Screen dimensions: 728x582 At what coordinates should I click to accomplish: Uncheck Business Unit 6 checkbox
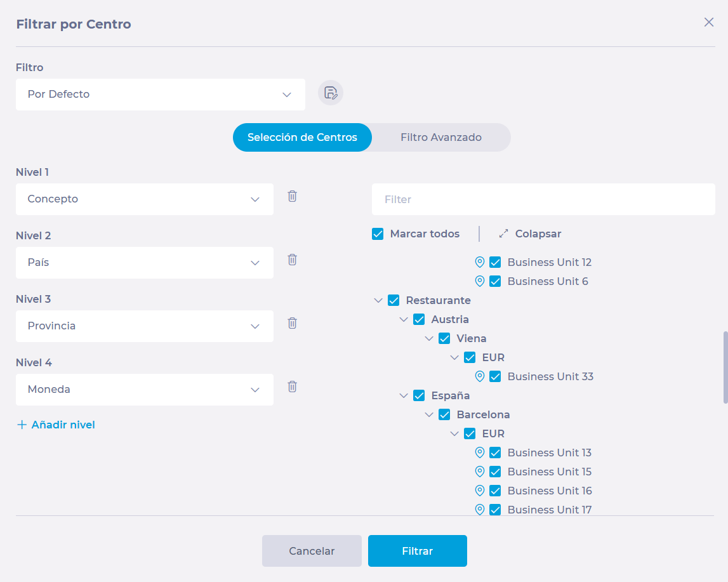[x=496, y=281]
